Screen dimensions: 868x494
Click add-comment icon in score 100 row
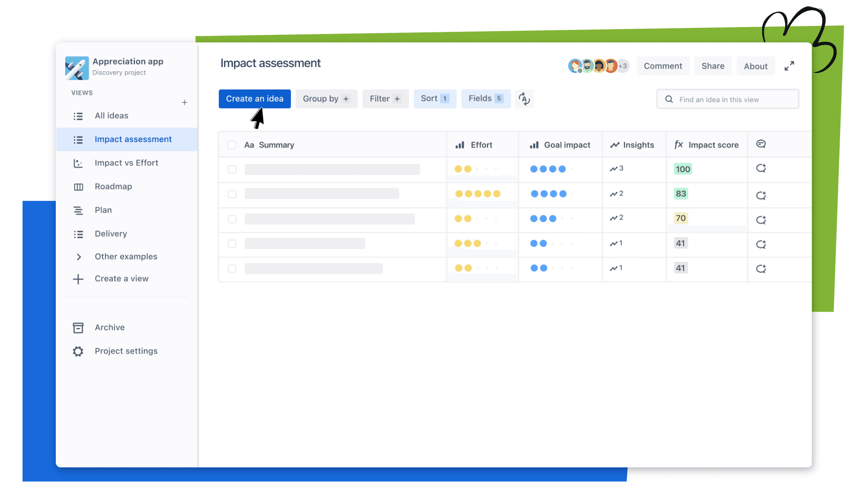761,168
